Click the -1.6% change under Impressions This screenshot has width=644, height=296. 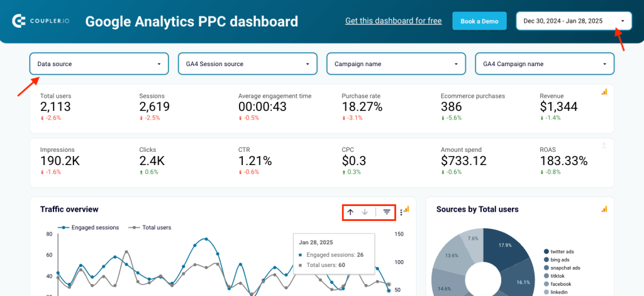(x=51, y=172)
